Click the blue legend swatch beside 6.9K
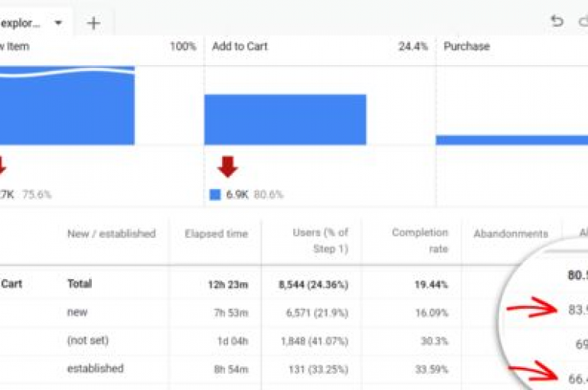The height and width of the screenshot is (390, 588). pos(215,195)
